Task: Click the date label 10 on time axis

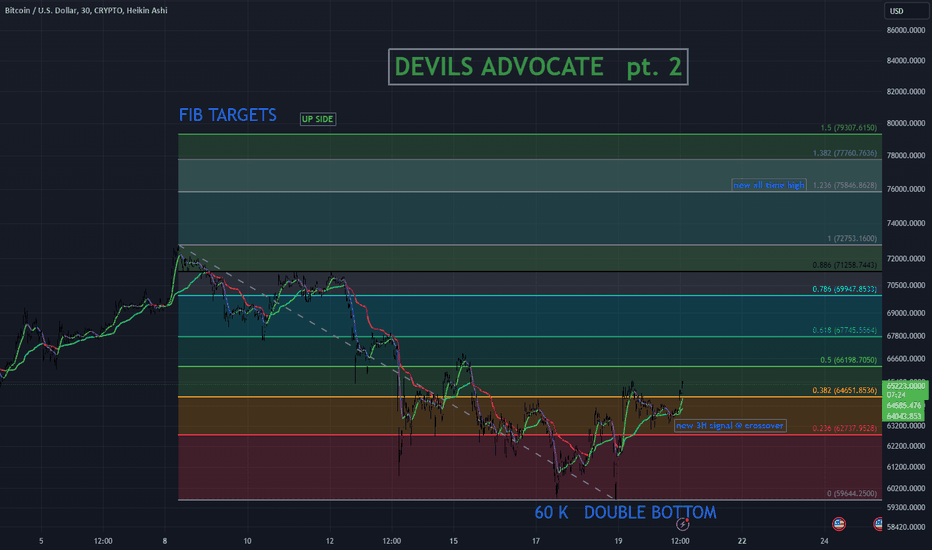Action: (247, 541)
